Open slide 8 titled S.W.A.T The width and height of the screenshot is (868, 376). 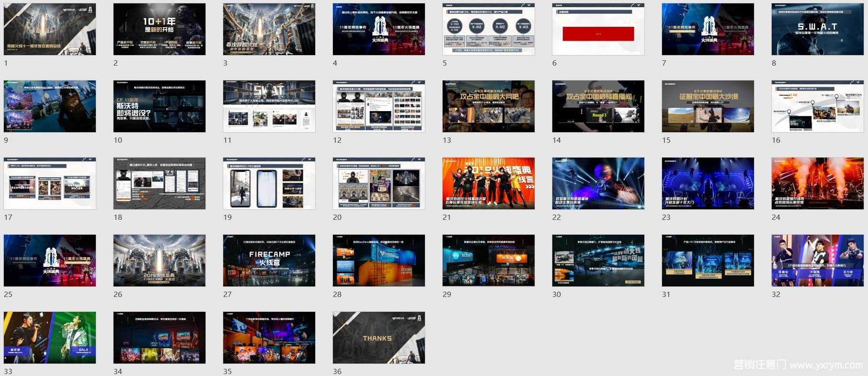818,29
